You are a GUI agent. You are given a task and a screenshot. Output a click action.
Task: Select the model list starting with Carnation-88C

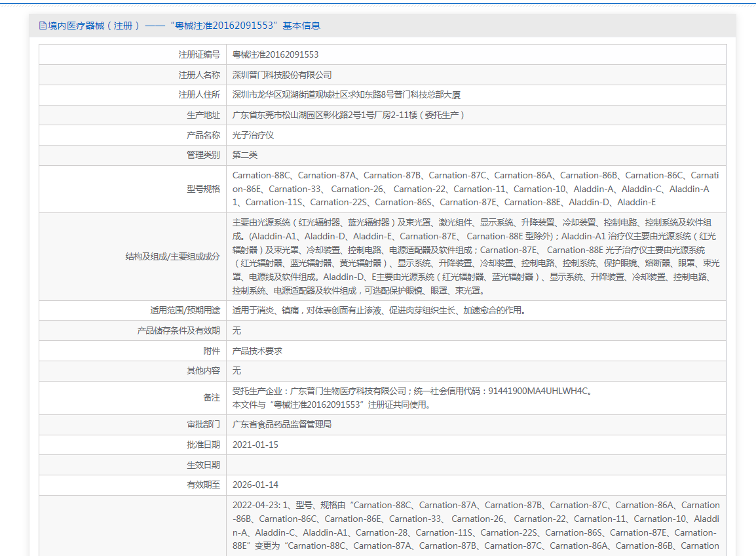coord(476,189)
